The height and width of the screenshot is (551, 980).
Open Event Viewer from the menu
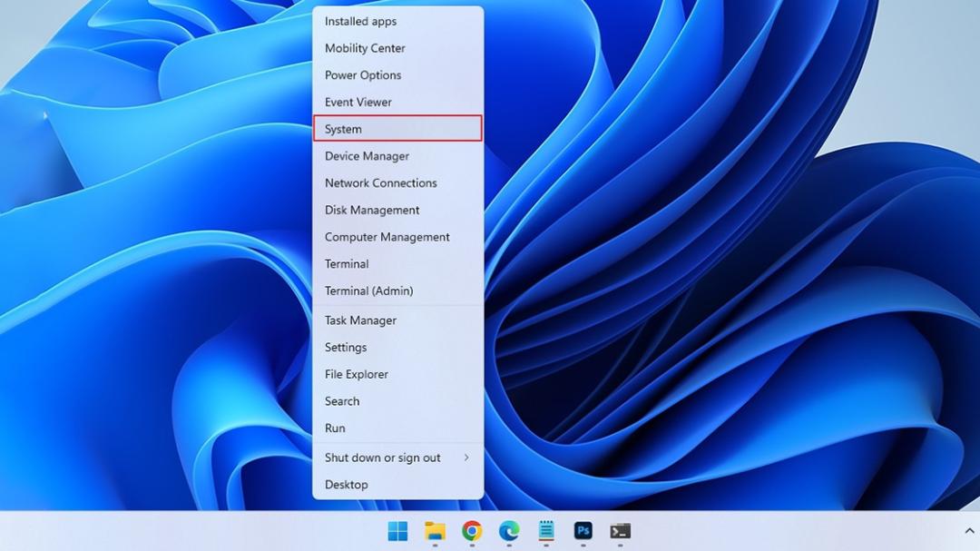(398, 102)
